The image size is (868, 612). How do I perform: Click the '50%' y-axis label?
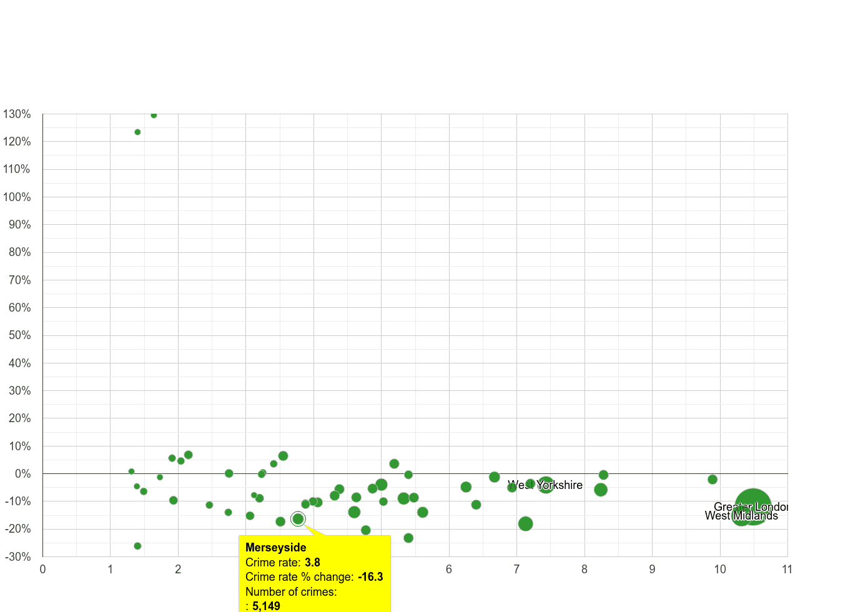[19, 335]
